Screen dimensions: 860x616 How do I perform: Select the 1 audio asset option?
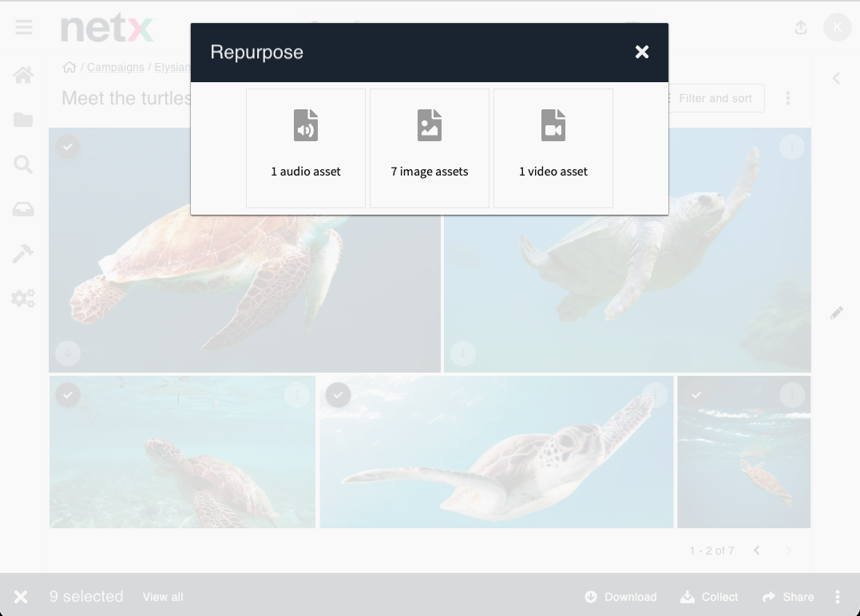(x=306, y=148)
